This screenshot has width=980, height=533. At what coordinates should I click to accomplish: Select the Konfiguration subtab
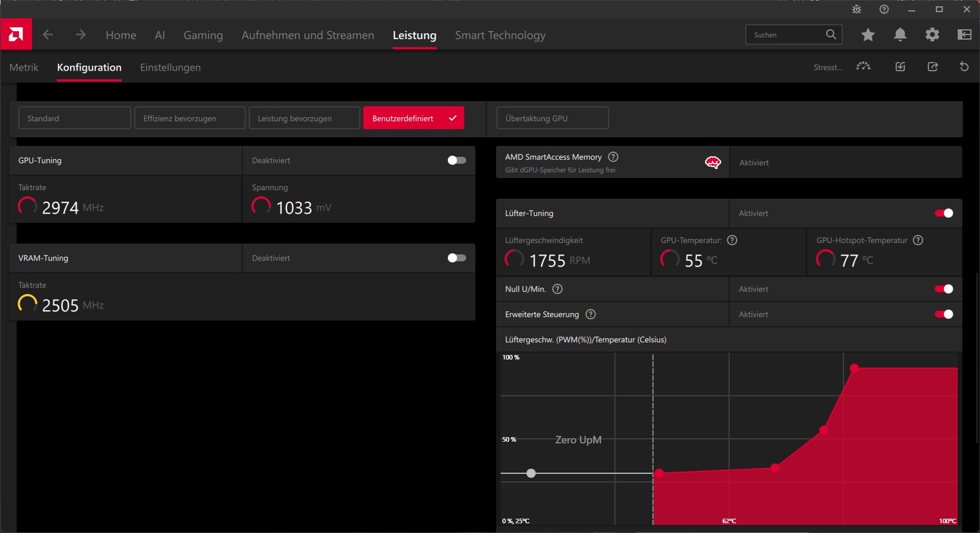tap(89, 67)
